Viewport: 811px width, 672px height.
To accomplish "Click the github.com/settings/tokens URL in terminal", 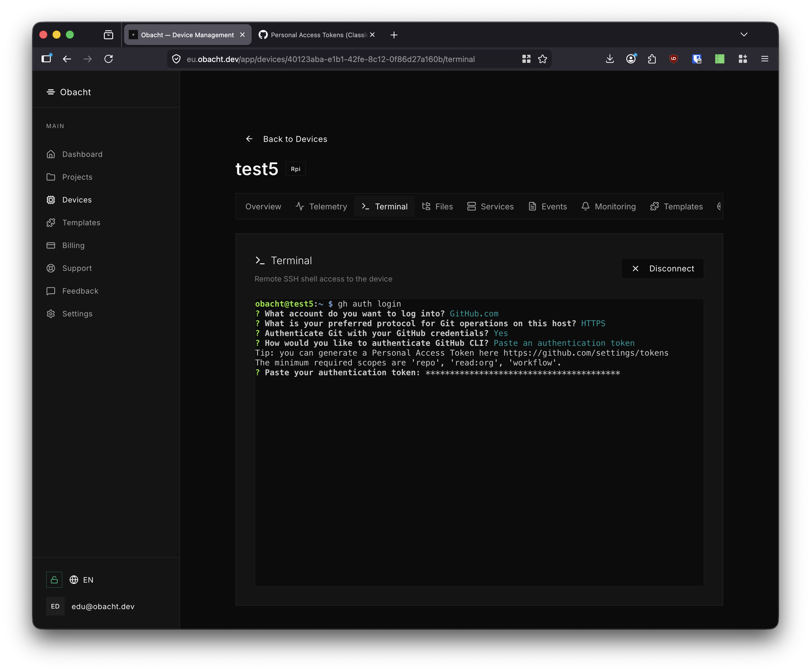I will pos(586,353).
